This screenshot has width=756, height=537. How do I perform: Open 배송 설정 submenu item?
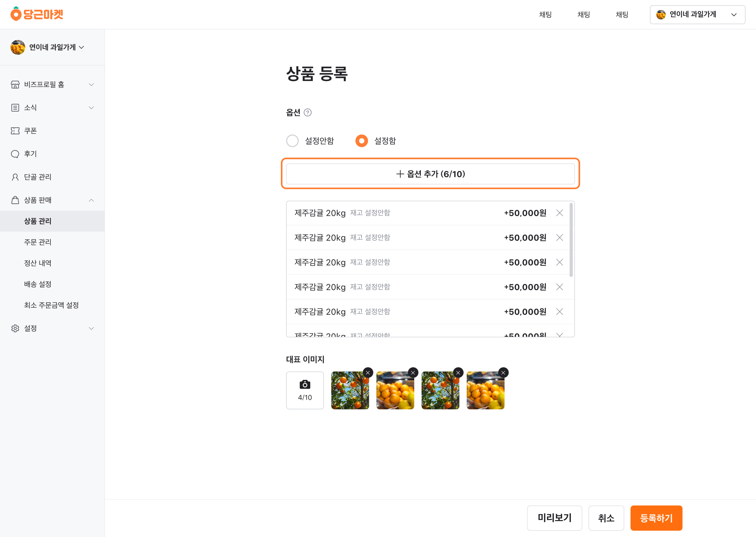pos(38,284)
